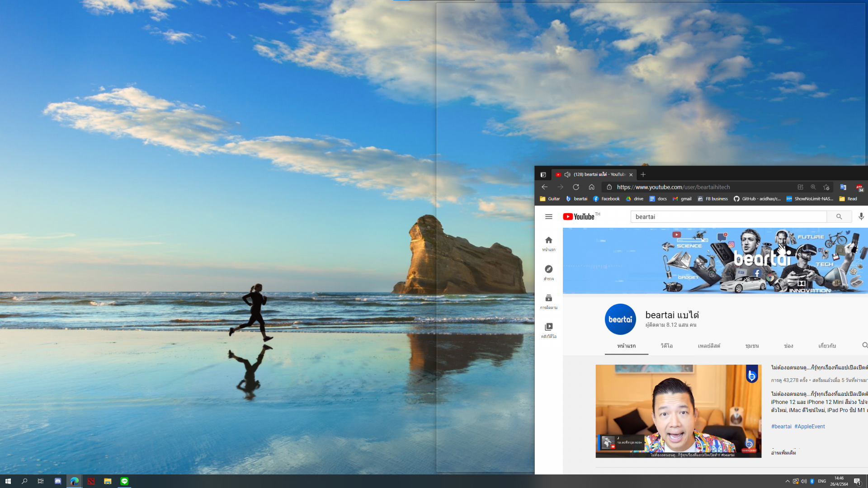Viewport: 868px width, 488px height.
Task: Open a new browser tab
Action: point(643,174)
